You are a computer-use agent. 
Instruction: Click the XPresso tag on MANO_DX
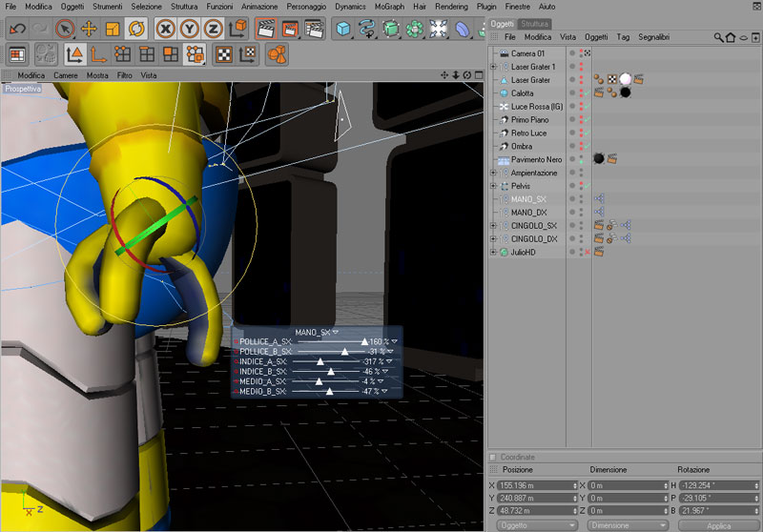coord(599,212)
